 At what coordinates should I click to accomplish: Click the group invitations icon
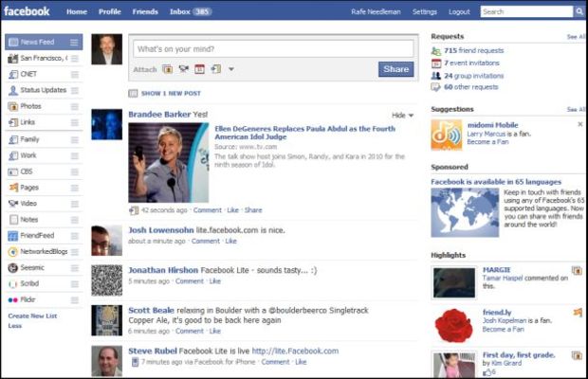435,76
